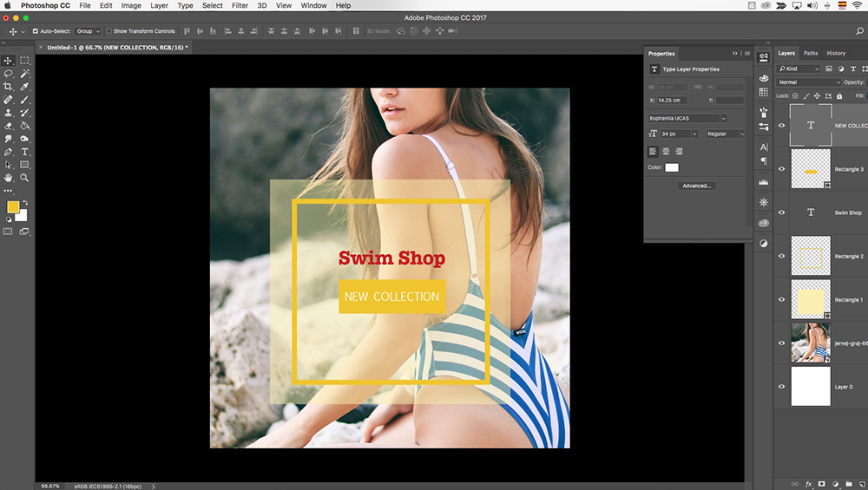Image resolution: width=868 pixels, height=490 pixels.
Task: Open the Regular font style dropdown
Action: click(x=725, y=134)
